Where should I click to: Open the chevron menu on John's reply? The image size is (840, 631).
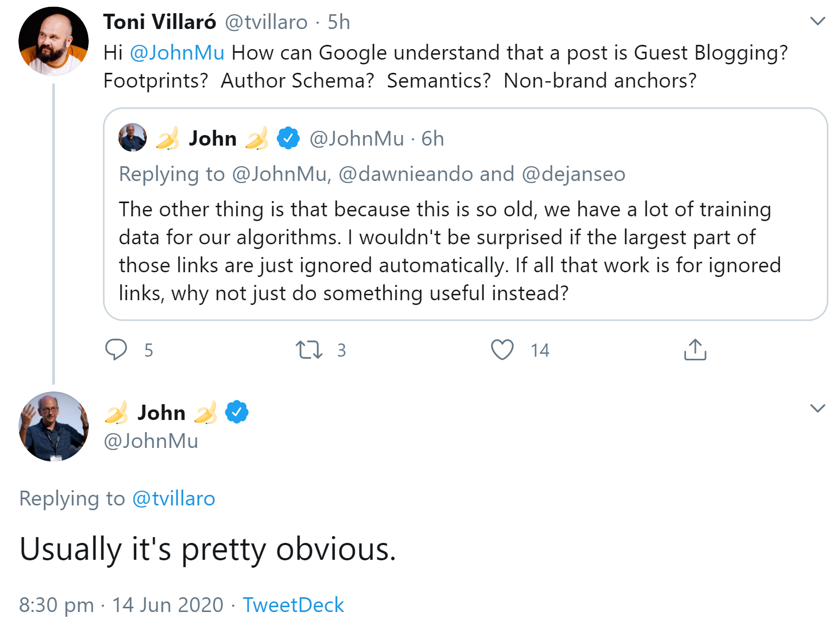click(x=817, y=408)
